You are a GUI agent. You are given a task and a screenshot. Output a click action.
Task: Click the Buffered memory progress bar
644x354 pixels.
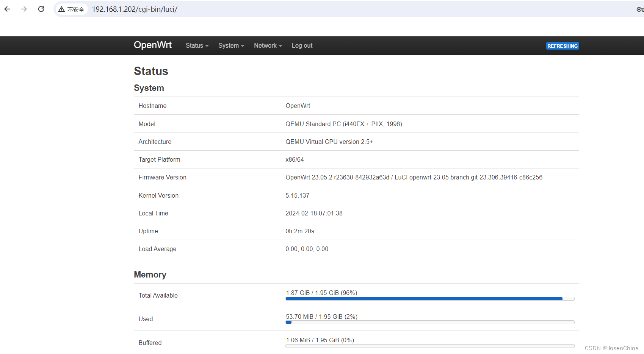pos(430,346)
